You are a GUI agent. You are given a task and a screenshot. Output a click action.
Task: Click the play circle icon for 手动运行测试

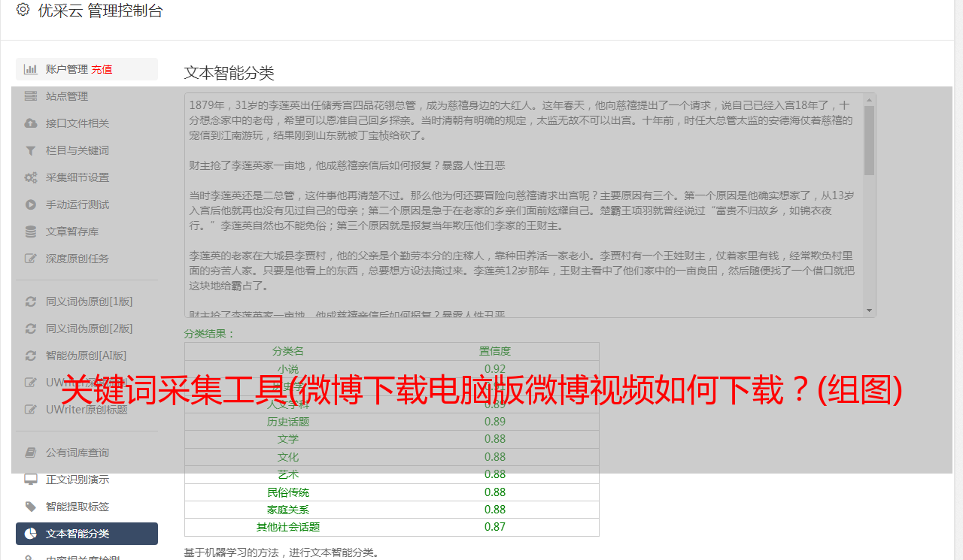pos(31,204)
